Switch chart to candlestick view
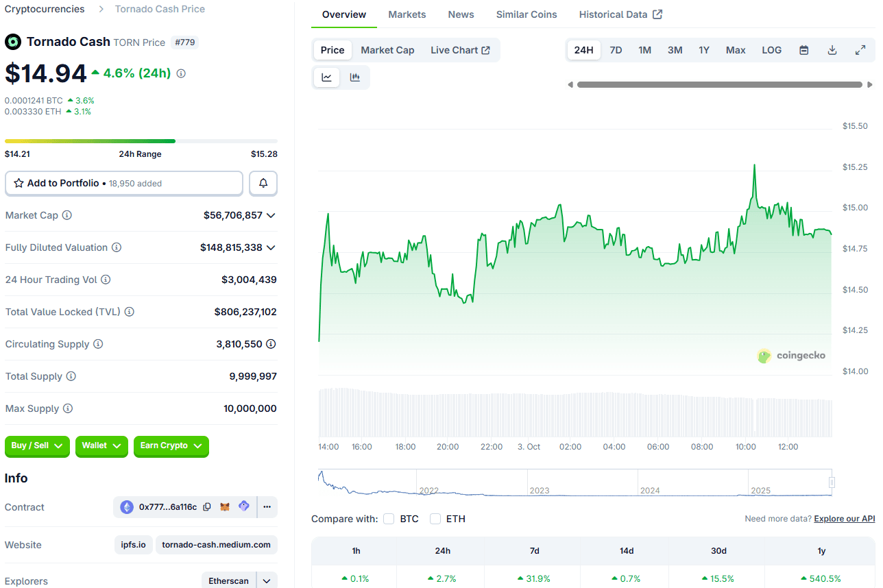This screenshot has height=588, width=883. tap(355, 77)
